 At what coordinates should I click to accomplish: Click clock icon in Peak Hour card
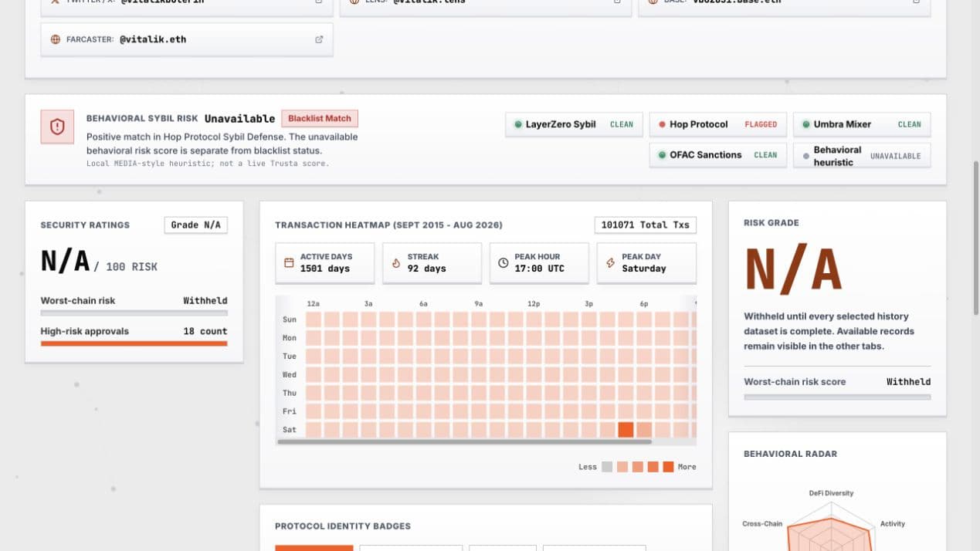(x=504, y=263)
